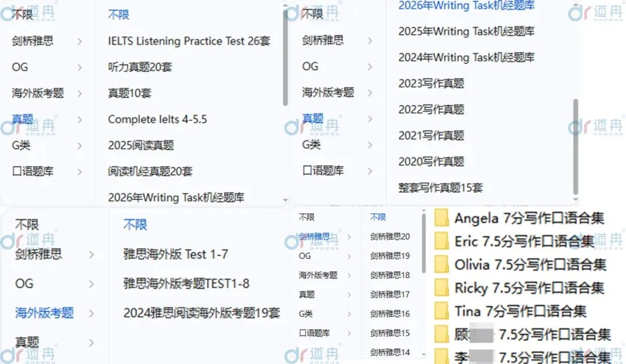The height and width of the screenshot is (364, 626).
Task: Expand OG chevron in the 雅思海外版 Test 1-7 panel
Action: [91, 284]
